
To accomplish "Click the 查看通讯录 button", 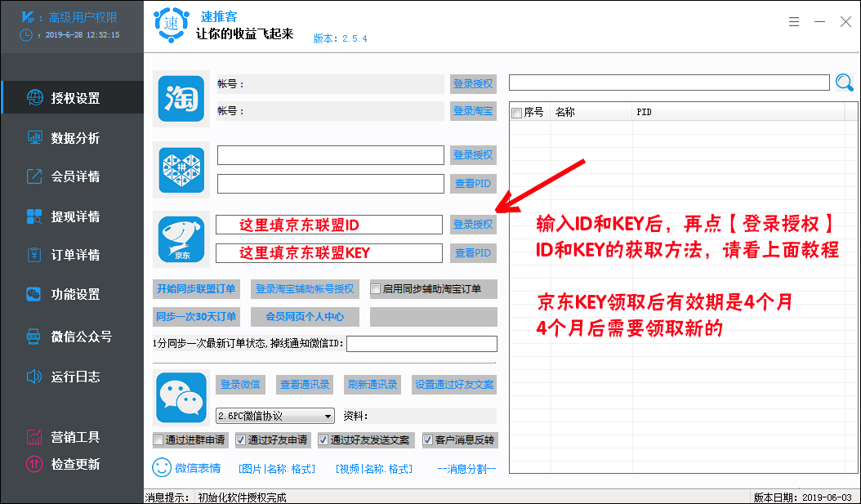I will tap(305, 384).
